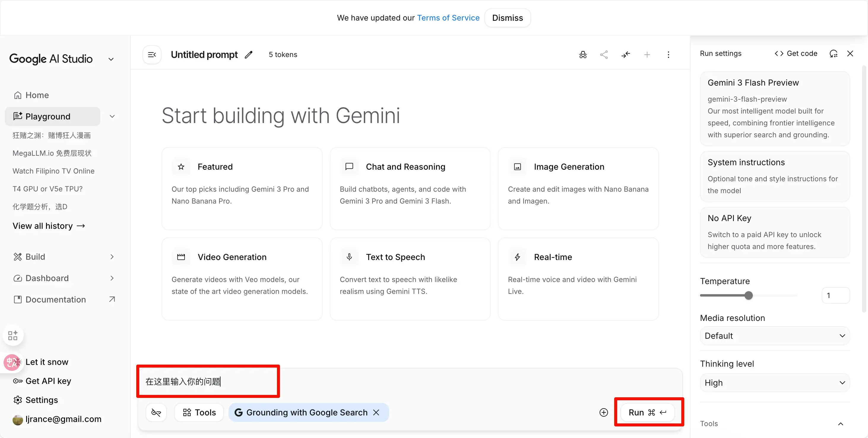868x438 pixels.
Task: Expand the Build section chevron
Action: (x=112, y=257)
